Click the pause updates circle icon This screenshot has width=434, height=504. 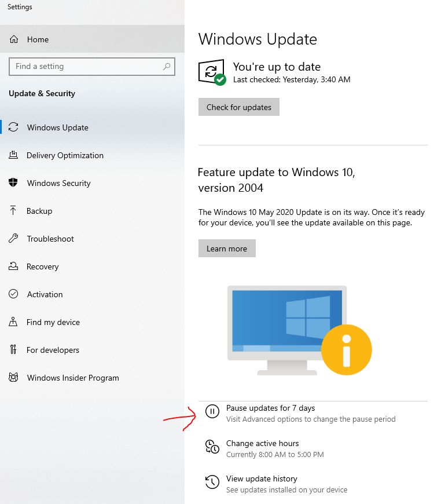[212, 412]
